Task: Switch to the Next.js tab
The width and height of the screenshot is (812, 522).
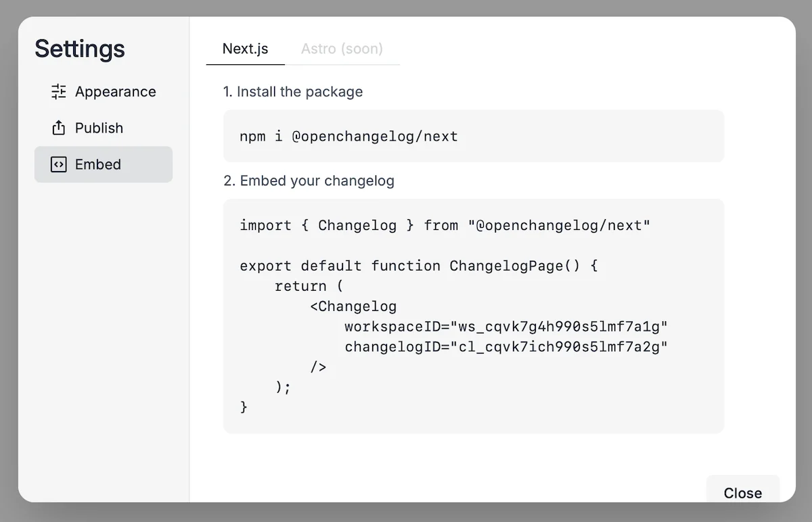Action: (246, 49)
